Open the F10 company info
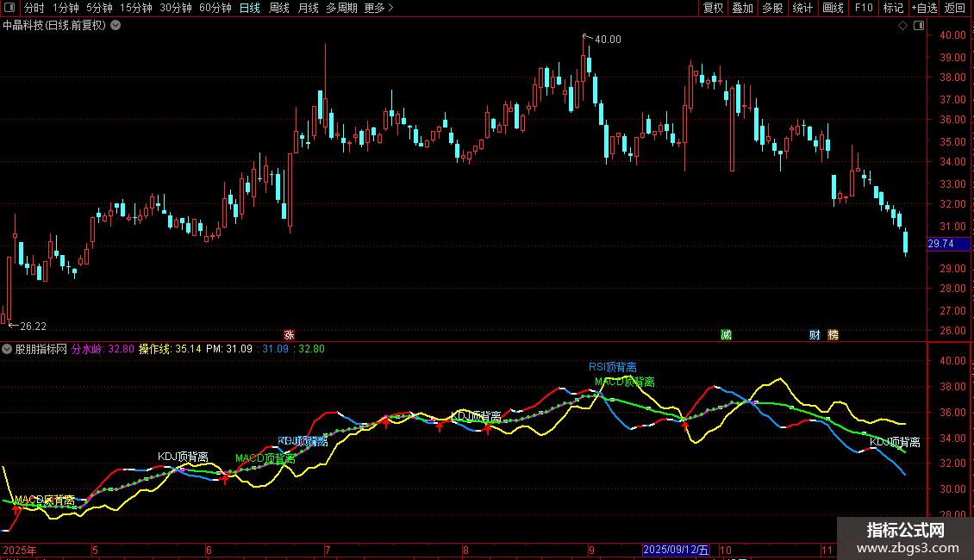The width and height of the screenshot is (974, 560). (x=864, y=8)
